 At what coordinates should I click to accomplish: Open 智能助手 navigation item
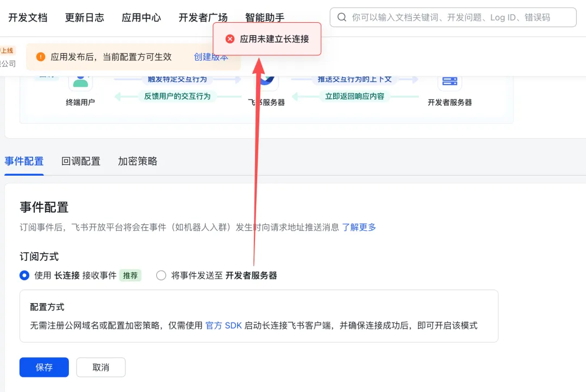[x=265, y=17]
